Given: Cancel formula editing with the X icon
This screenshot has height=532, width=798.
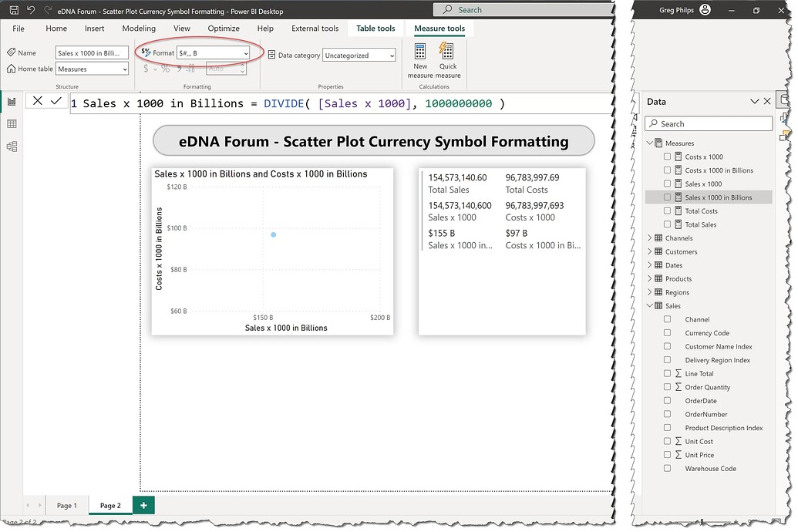Looking at the screenshot, I should click(x=37, y=100).
